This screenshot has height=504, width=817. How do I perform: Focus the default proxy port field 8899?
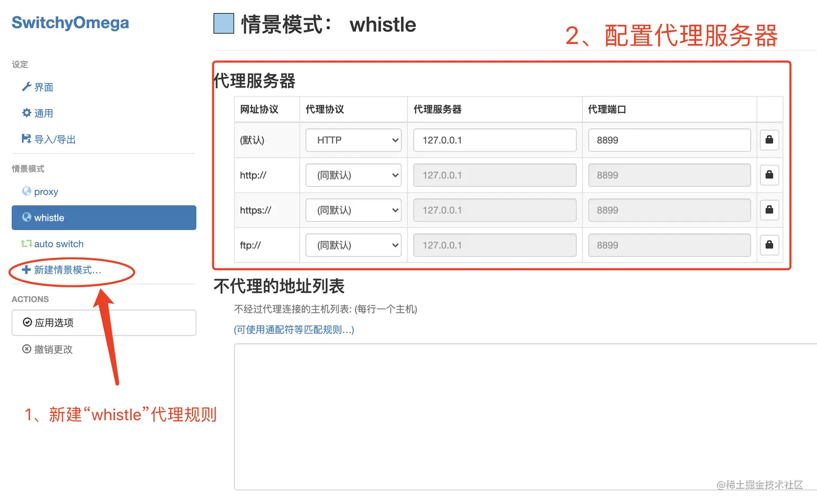(x=669, y=140)
